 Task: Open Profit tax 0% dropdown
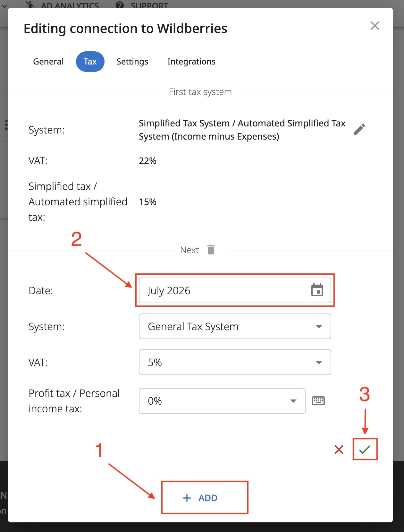222,401
